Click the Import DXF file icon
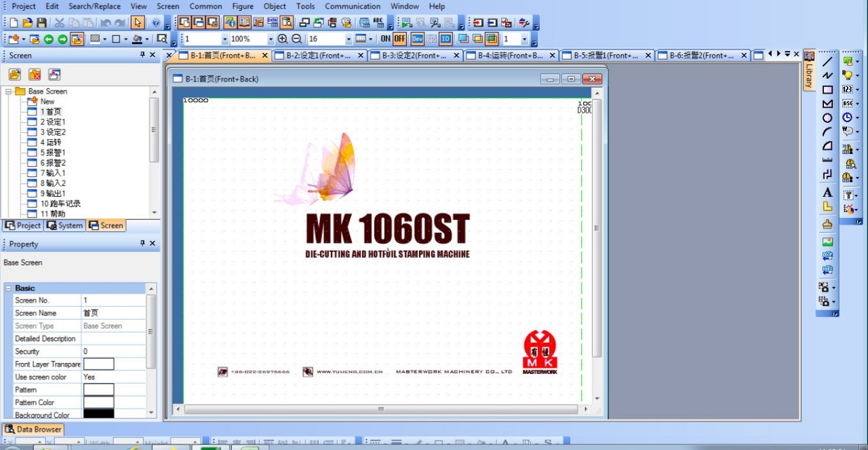The image size is (868, 450). click(827, 256)
